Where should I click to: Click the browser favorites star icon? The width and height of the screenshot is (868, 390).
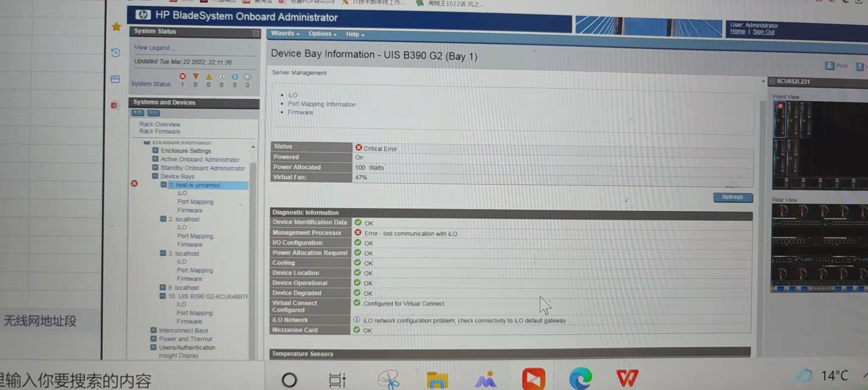pyautogui.click(x=117, y=27)
